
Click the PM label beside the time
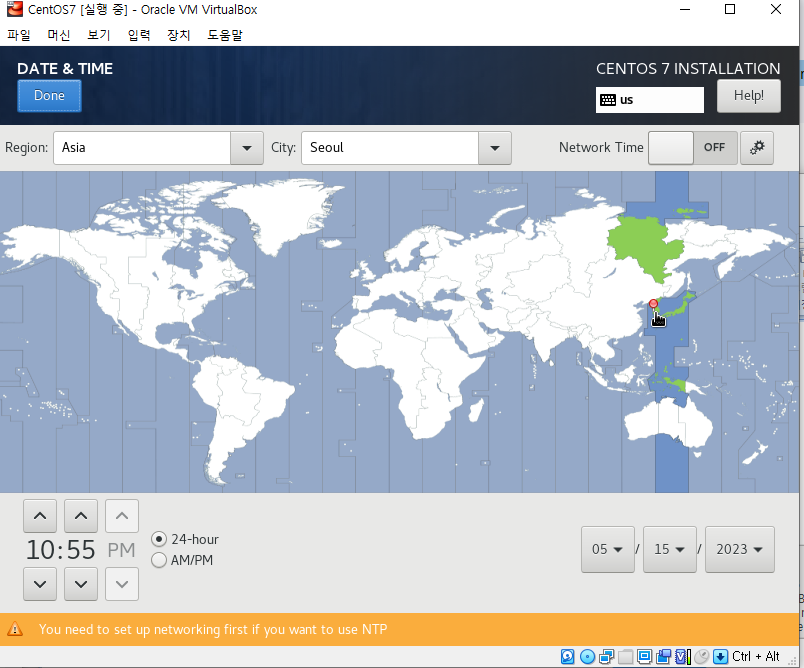click(122, 550)
